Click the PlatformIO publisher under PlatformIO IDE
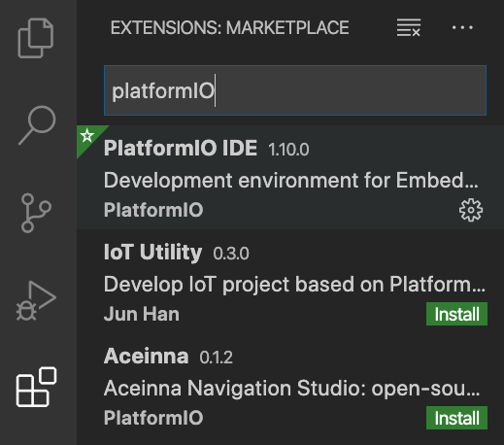 [x=153, y=210]
